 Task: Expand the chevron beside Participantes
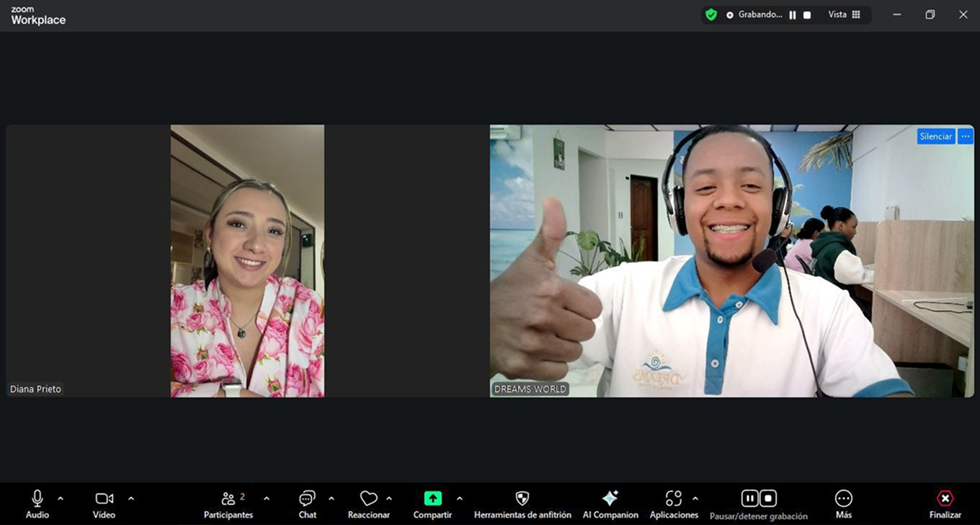tap(267, 498)
